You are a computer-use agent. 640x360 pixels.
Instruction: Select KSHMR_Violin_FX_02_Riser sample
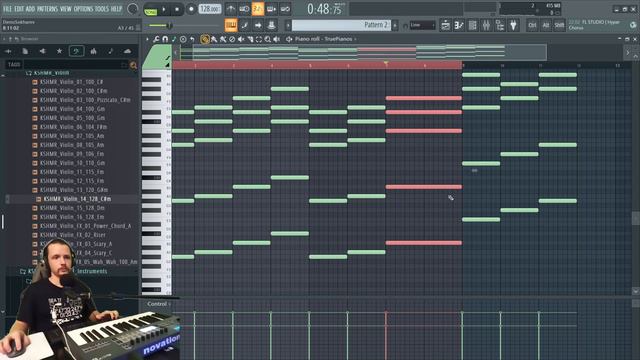click(x=73, y=235)
